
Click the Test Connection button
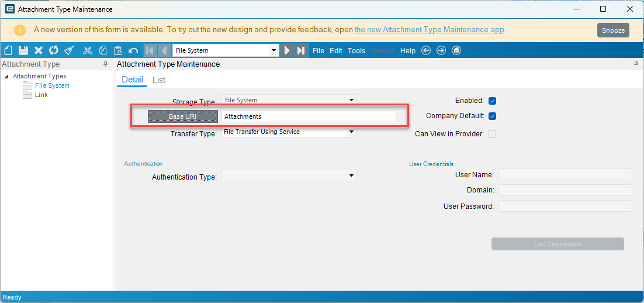(558, 244)
